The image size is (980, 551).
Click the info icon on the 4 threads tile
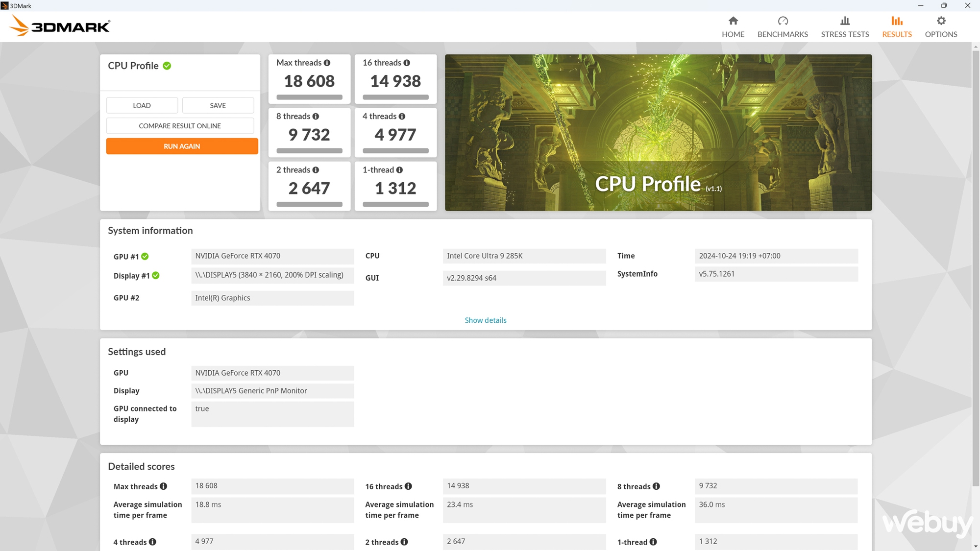click(x=402, y=116)
